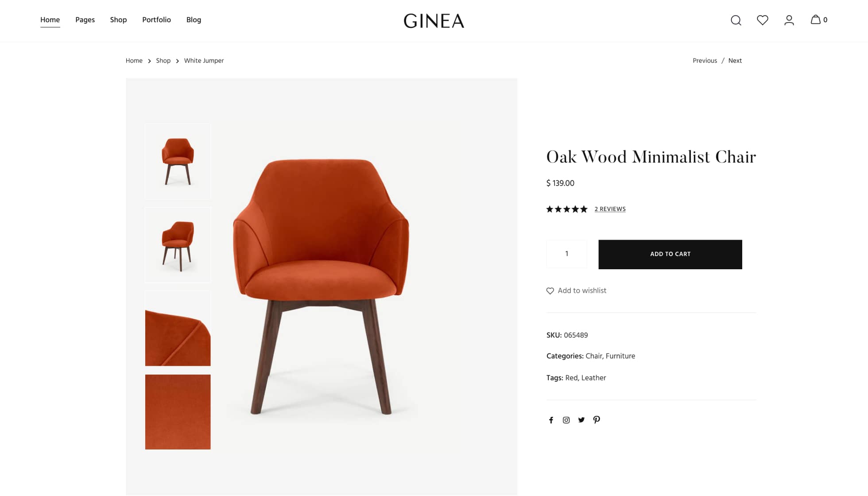
Task: Share product on Instagram
Action: 566,420
